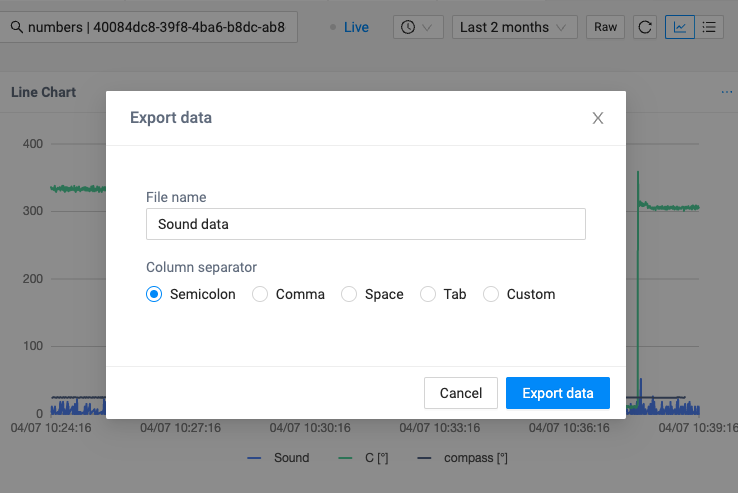Image resolution: width=738 pixels, height=493 pixels.
Task: Click the File name label
Action: (x=176, y=197)
